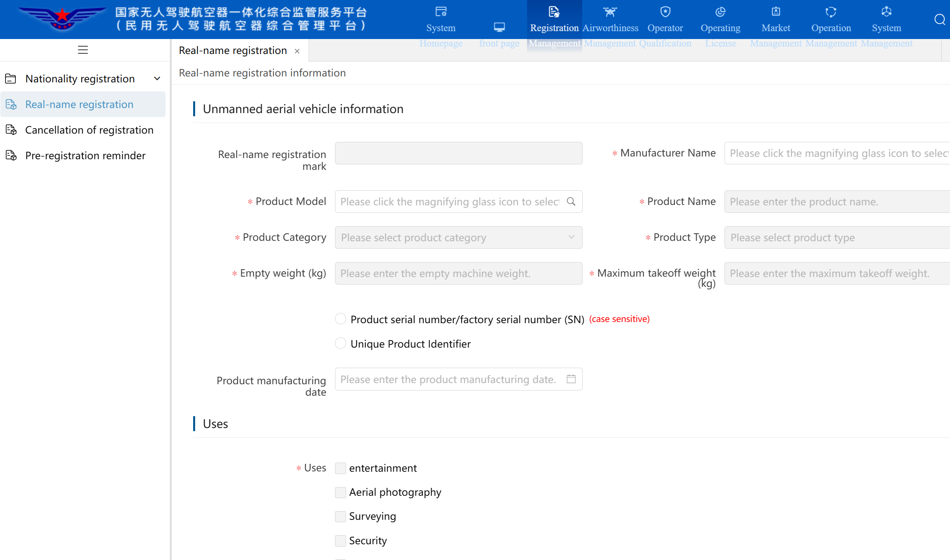Image resolution: width=950 pixels, height=560 pixels.
Task: Click the Market Management icon
Action: pos(776,12)
